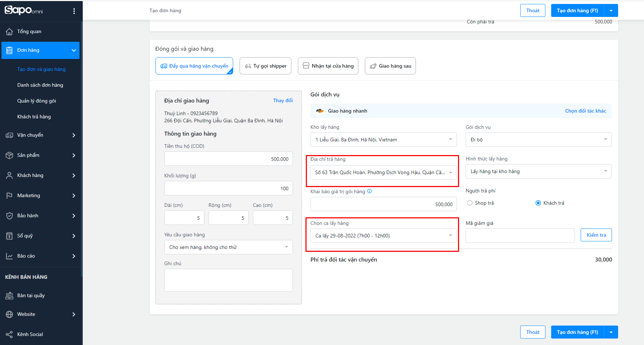Viewport: 644px width, 345px height.
Task: Open Địa chỉ trả hàng dropdown
Action: (384, 172)
